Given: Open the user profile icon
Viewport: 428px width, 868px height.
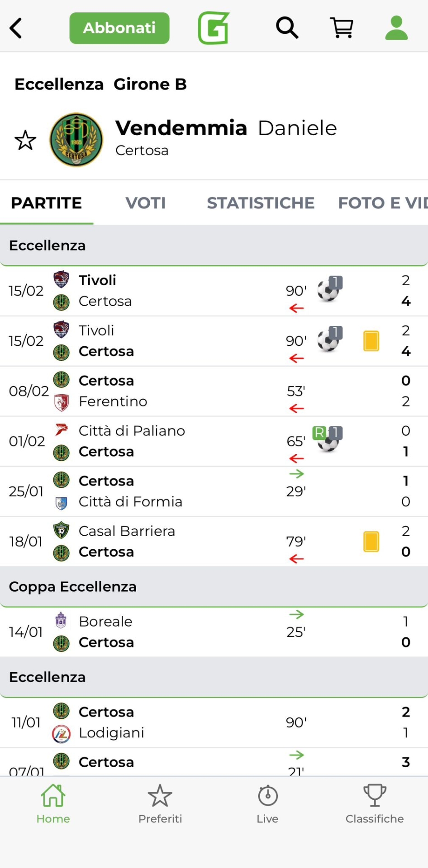Looking at the screenshot, I should point(396,28).
